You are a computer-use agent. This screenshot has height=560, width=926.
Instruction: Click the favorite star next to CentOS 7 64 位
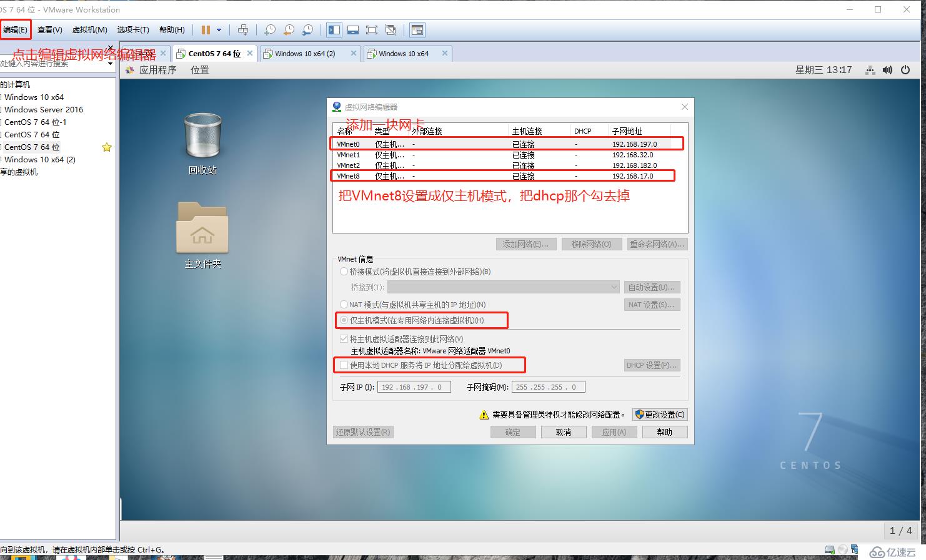[x=107, y=147]
